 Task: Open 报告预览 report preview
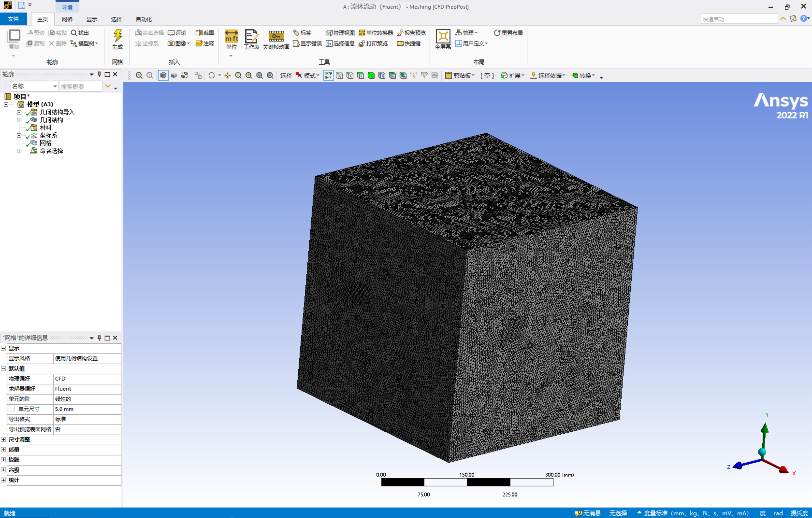(x=411, y=33)
